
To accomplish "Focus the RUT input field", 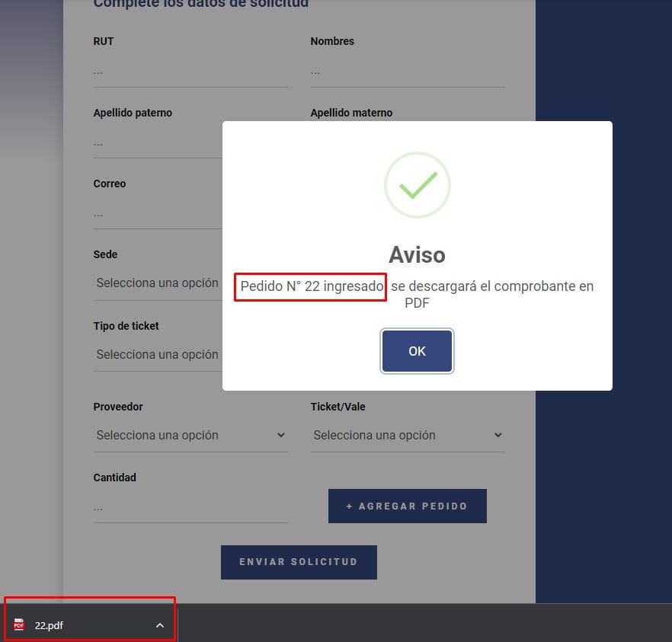I will 190,72.
